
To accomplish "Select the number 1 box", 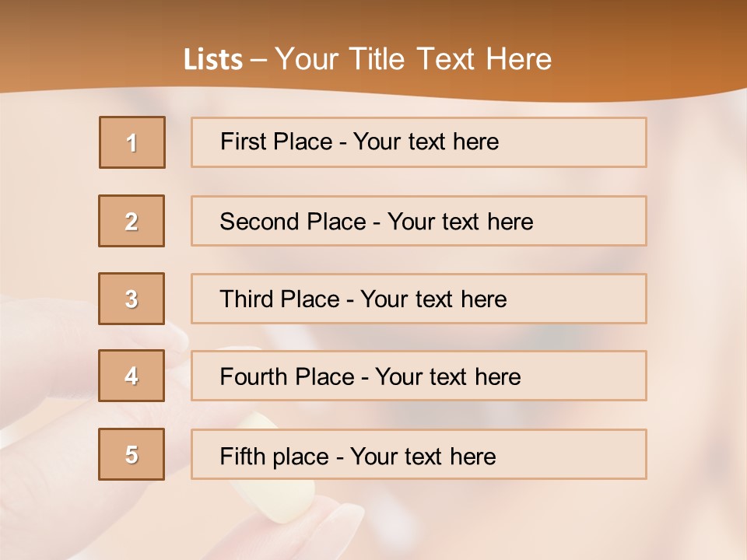I will click(x=132, y=142).
